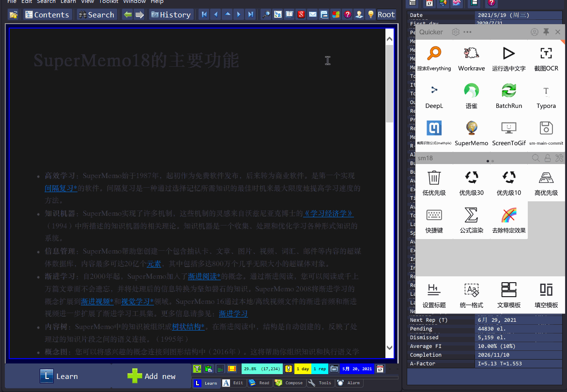Run the mathpix formula screenshot action
567x392 pixels.
point(434,133)
